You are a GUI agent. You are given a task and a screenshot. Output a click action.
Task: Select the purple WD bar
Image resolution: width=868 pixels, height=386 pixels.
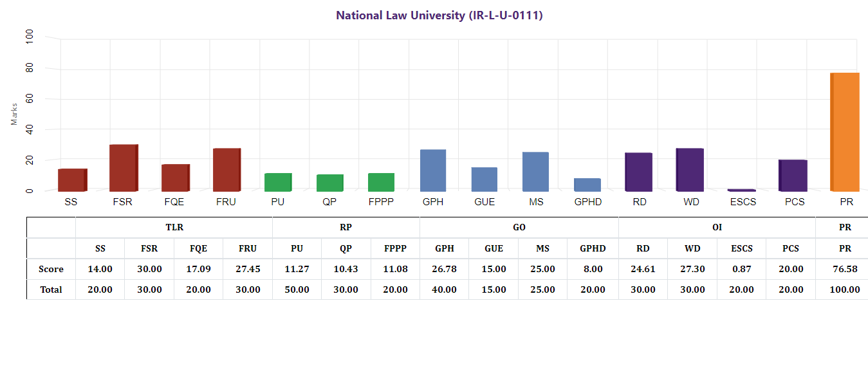tap(690, 170)
